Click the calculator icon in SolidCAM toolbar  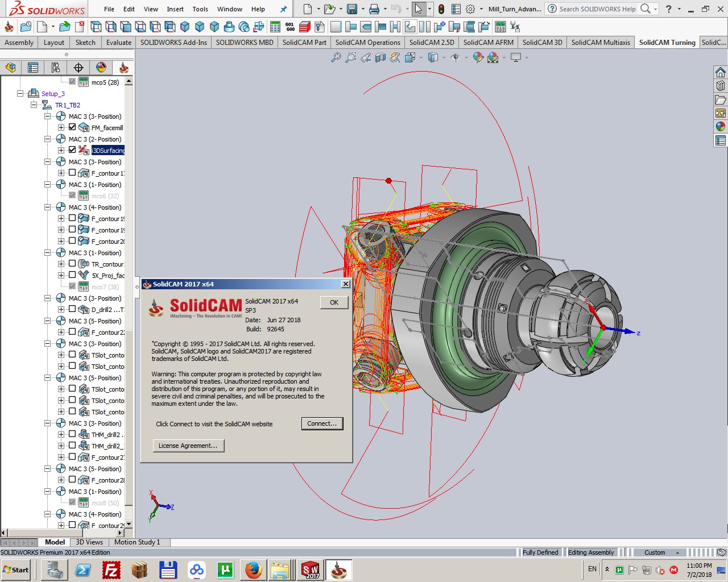tap(275, 27)
